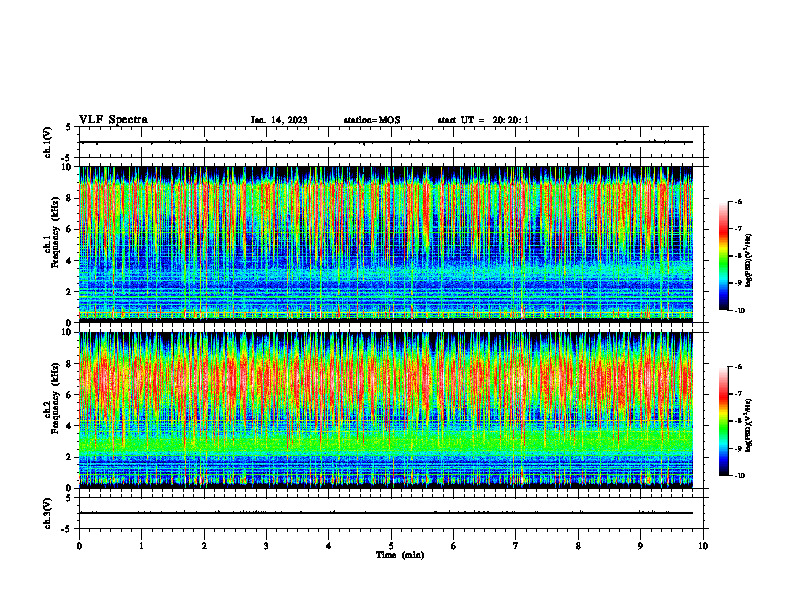Click the '5' tick on the Time axis

(x=391, y=546)
